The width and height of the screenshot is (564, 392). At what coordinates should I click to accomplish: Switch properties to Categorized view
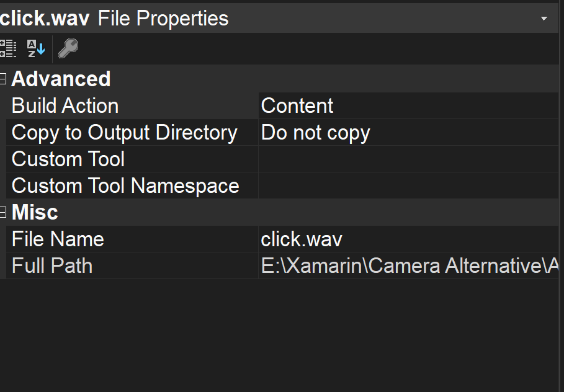[x=8, y=48]
